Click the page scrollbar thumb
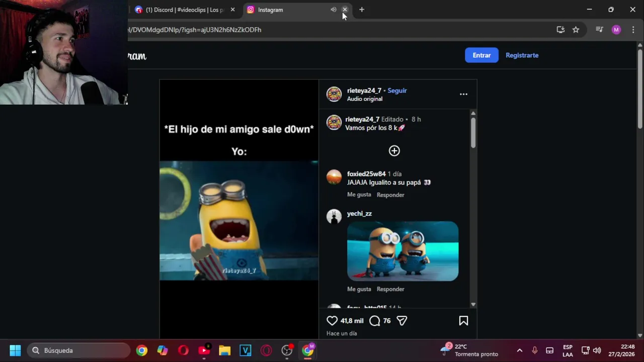 [x=640, y=88]
